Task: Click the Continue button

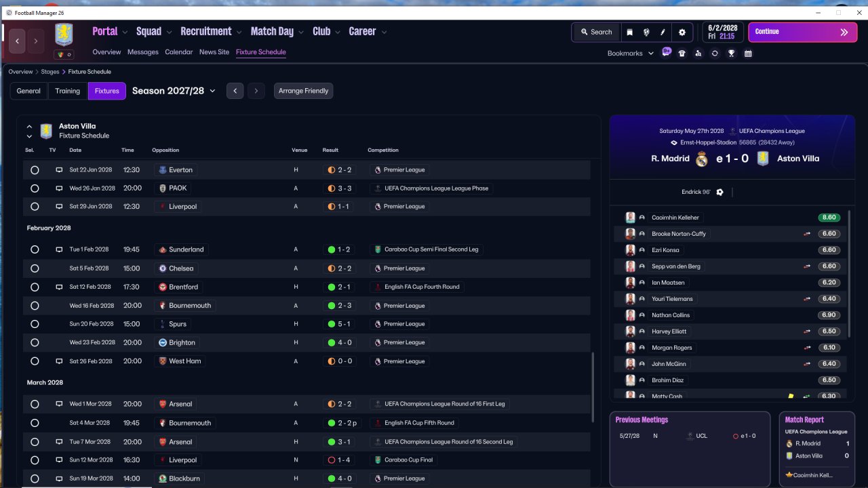Action: tap(802, 32)
